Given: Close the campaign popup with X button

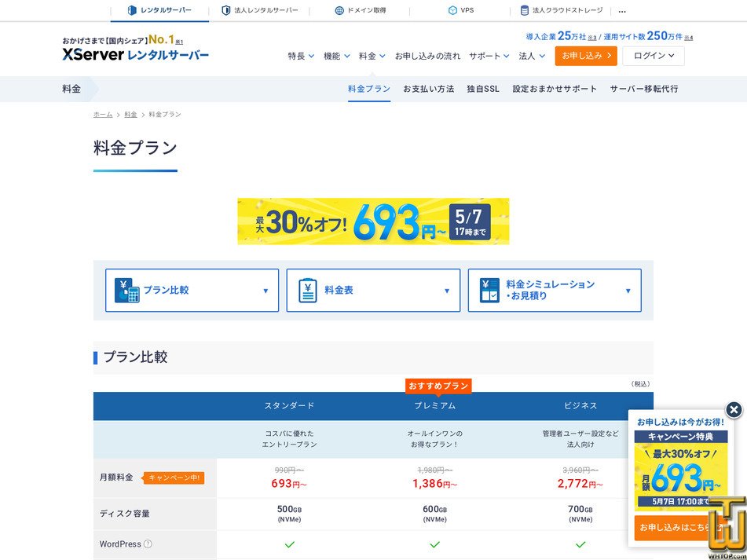Looking at the screenshot, I should pyautogui.click(x=734, y=409).
